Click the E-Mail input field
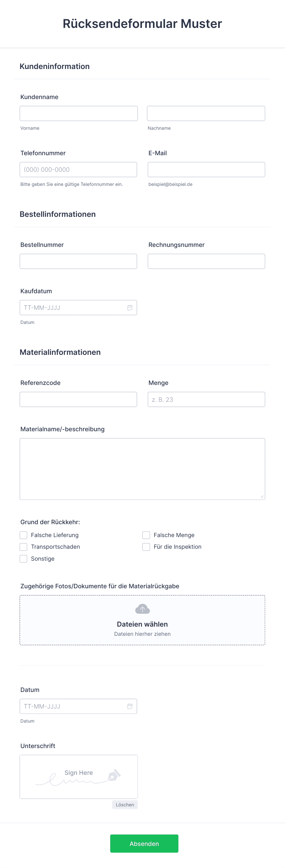Screen dimensions: 285x868 (206, 170)
